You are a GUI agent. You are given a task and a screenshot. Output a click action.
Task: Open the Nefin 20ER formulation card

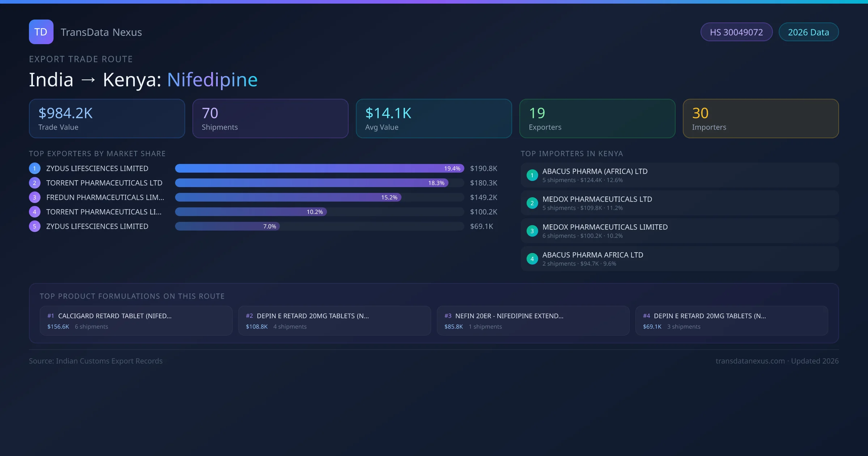point(533,321)
